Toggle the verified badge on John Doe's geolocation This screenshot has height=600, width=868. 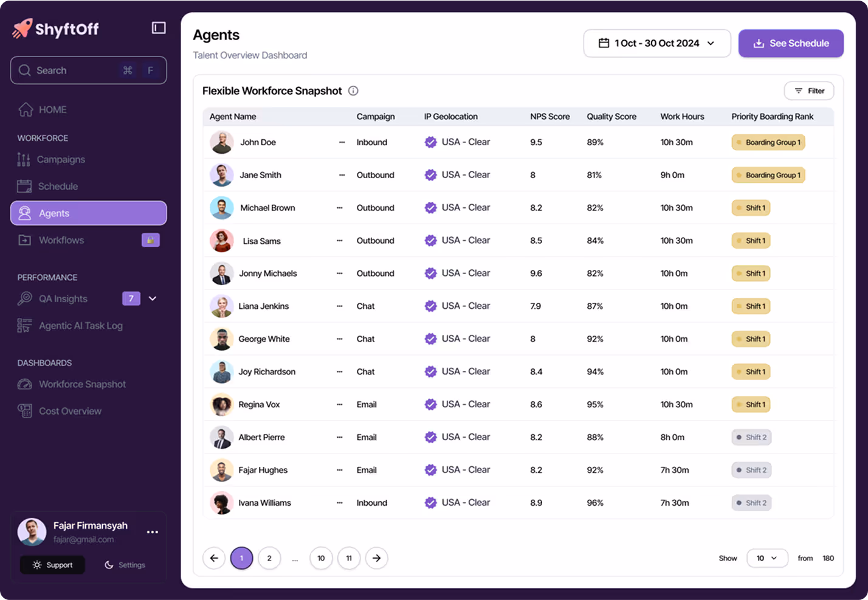tap(431, 142)
